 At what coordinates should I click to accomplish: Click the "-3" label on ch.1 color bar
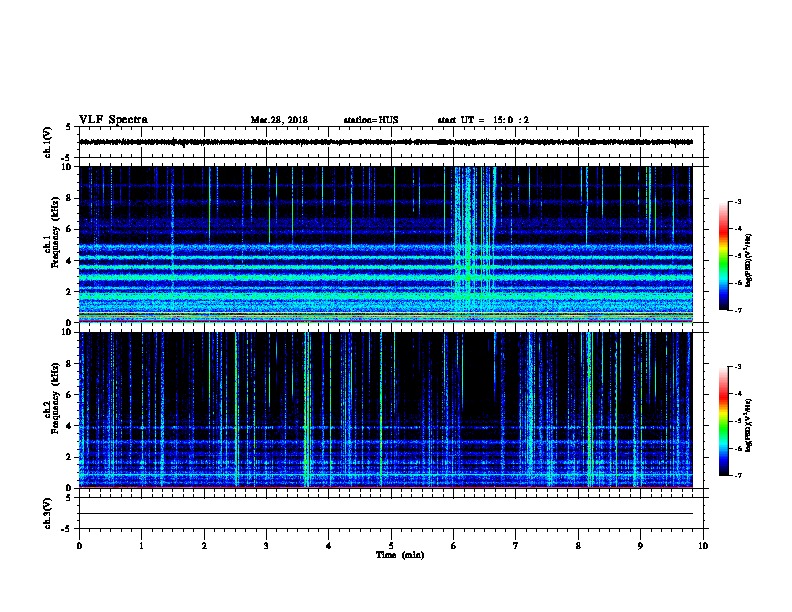737,201
